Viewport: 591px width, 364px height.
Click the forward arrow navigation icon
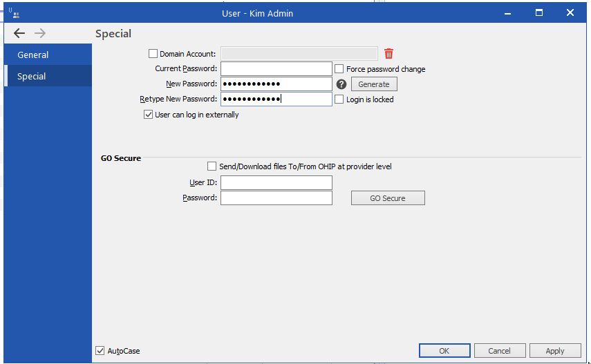[40, 33]
